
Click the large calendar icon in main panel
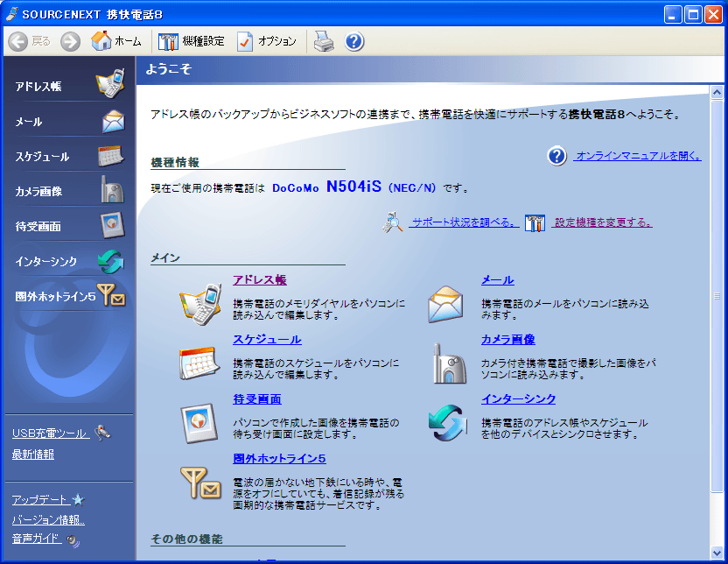199,363
